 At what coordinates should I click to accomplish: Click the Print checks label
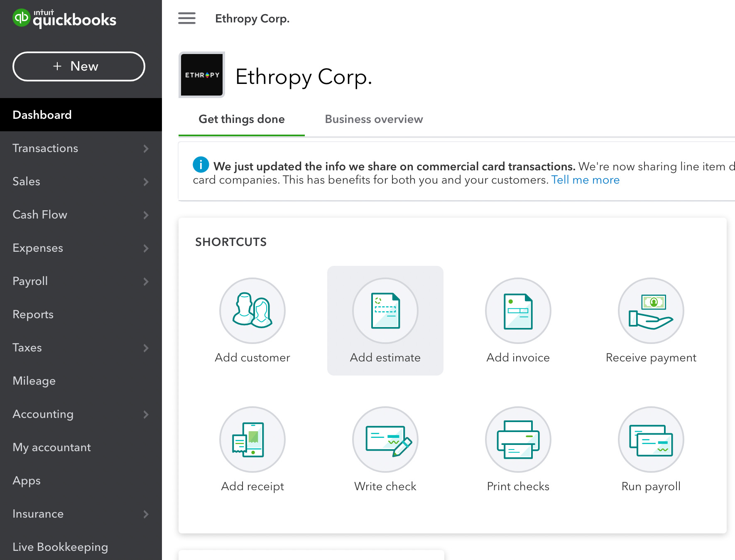point(518,486)
